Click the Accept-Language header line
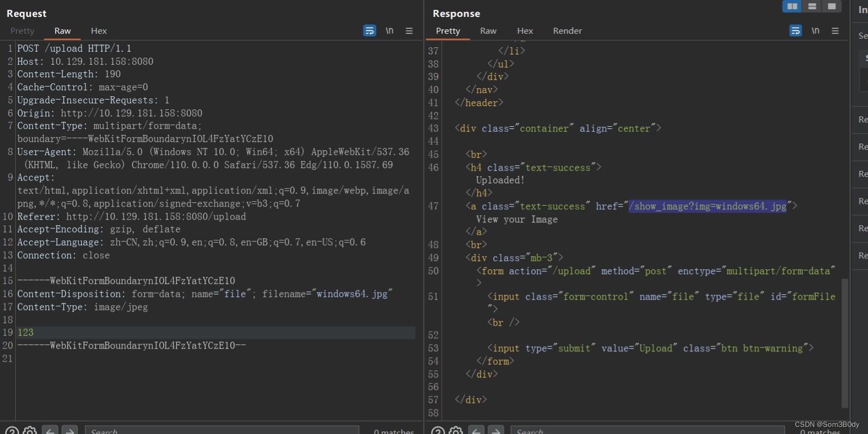868x434 pixels. [x=192, y=242]
